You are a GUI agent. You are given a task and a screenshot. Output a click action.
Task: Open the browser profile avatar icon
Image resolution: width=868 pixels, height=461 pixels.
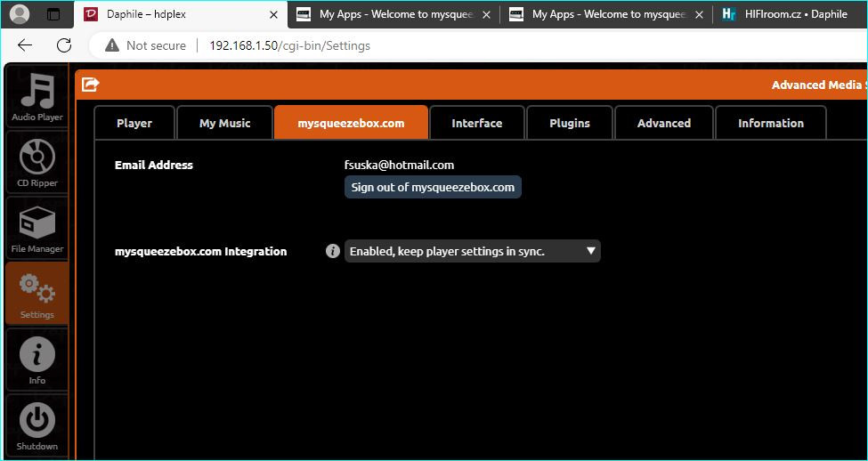tap(20, 14)
